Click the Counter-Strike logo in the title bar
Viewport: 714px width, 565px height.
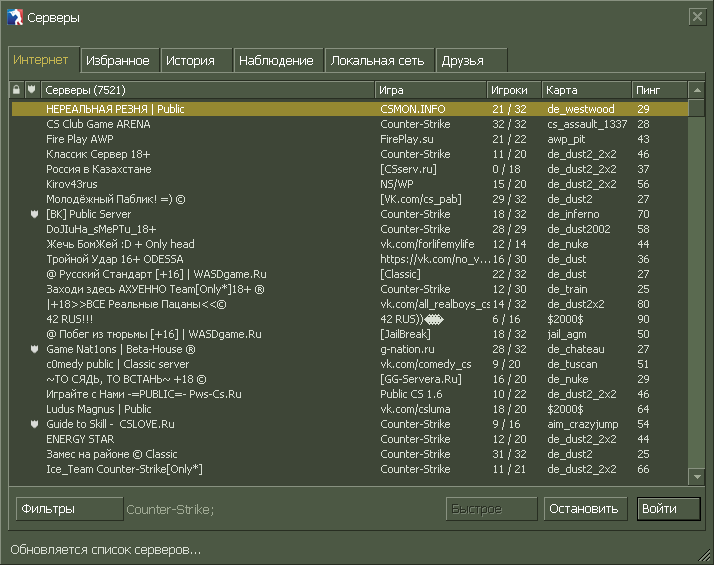pyautogui.click(x=15, y=17)
